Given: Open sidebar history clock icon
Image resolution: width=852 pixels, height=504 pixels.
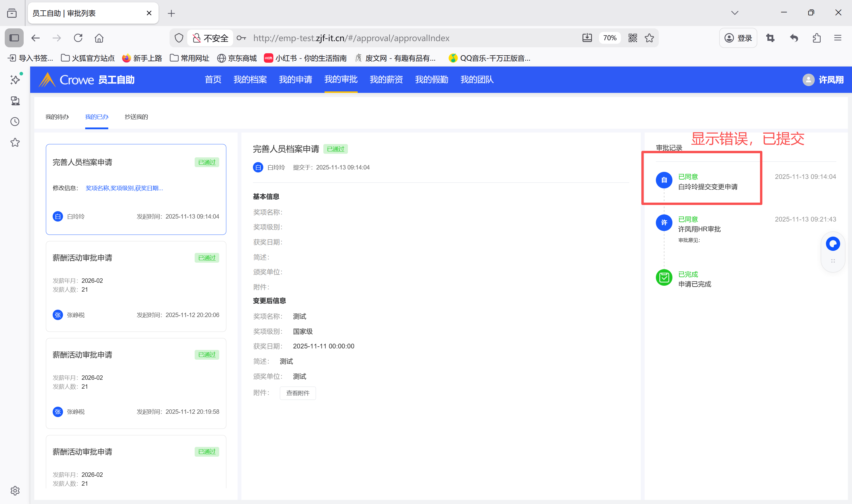Looking at the screenshot, I should (15, 122).
